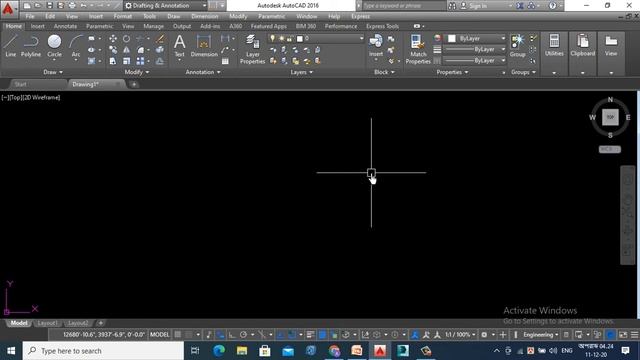This screenshot has width=640, height=360.
Task: Click Match Properties tool
Action: 418,49
